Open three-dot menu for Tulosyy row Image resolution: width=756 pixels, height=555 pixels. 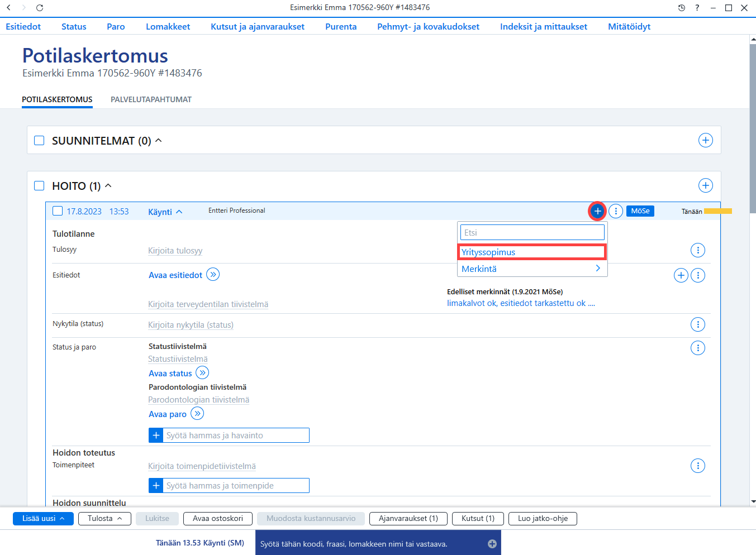(x=698, y=250)
